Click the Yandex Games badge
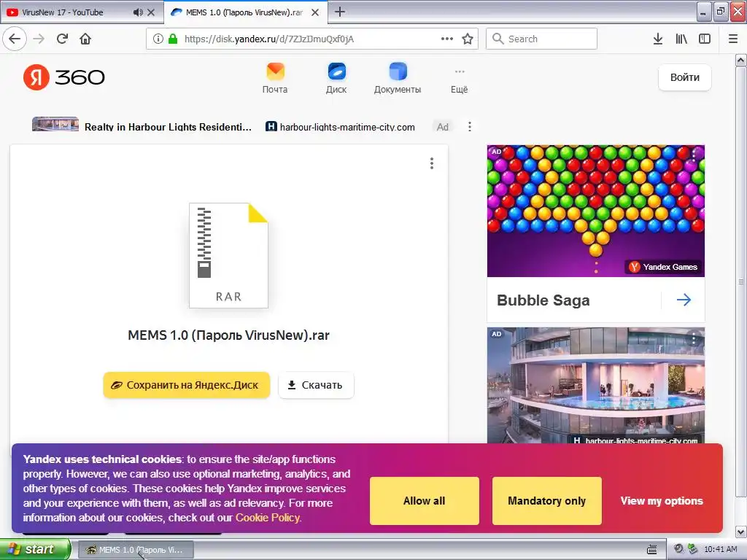 [663, 267]
